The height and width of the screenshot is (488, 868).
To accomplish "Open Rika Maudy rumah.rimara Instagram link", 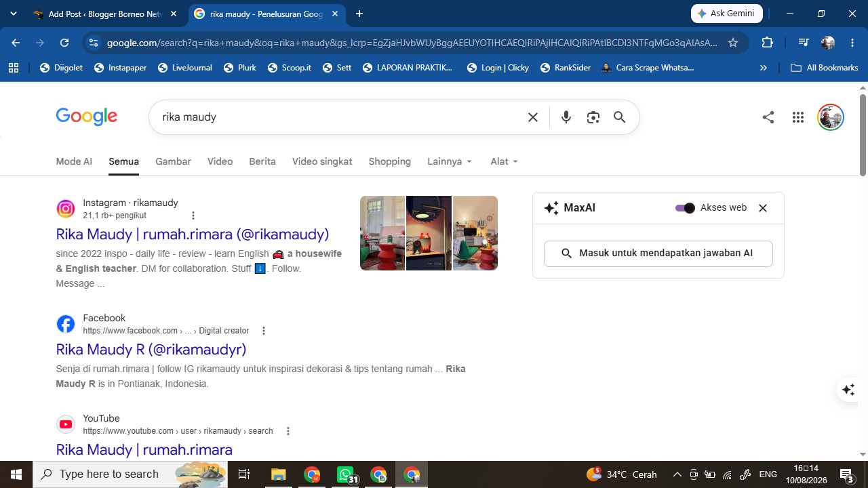I will (193, 234).
